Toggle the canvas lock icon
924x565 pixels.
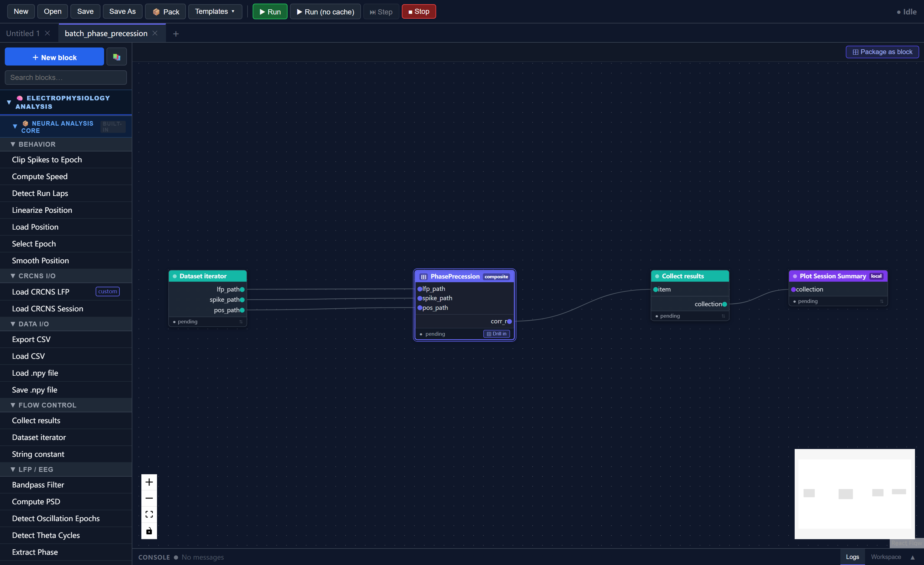pos(149,530)
